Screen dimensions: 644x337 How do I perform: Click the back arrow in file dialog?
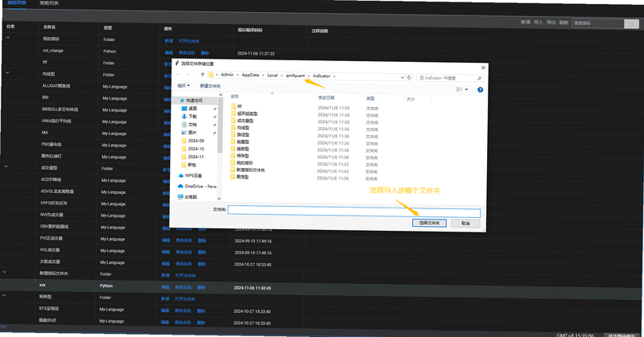click(x=178, y=74)
